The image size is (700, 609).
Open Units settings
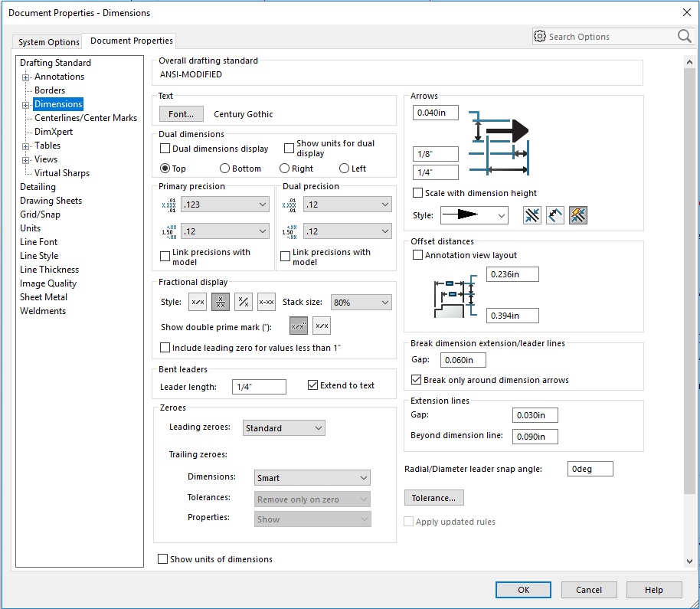click(x=30, y=228)
